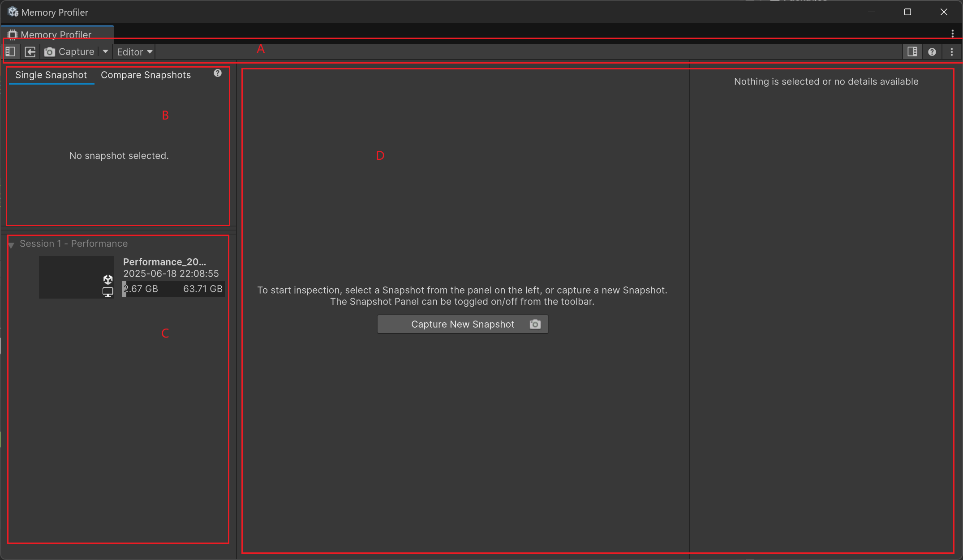
Task: Open the Editor target dropdown
Action: [x=134, y=52]
